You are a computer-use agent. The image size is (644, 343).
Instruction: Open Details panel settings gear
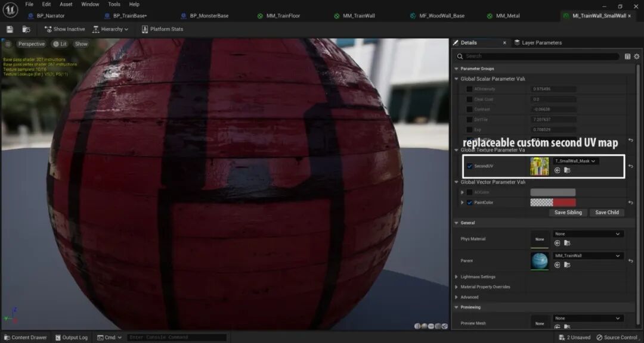[637, 56]
